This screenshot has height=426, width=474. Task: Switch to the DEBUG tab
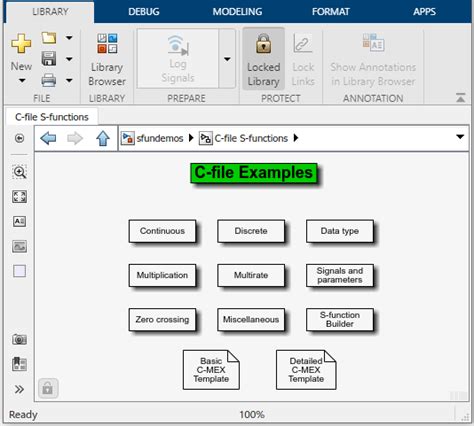click(x=144, y=12)
